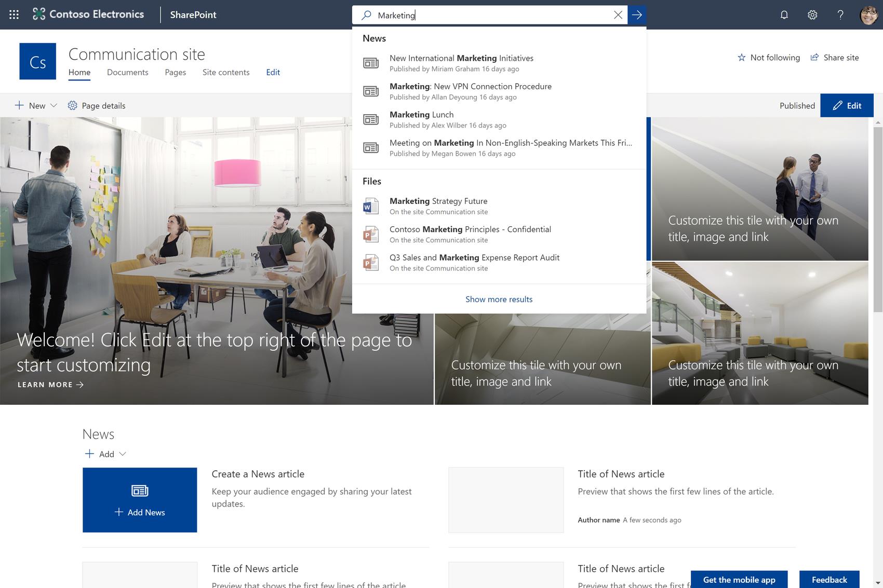Click the Contoso Electronics logo icon
The width and height of the screenshot is (883, 588).
[38, 15]
